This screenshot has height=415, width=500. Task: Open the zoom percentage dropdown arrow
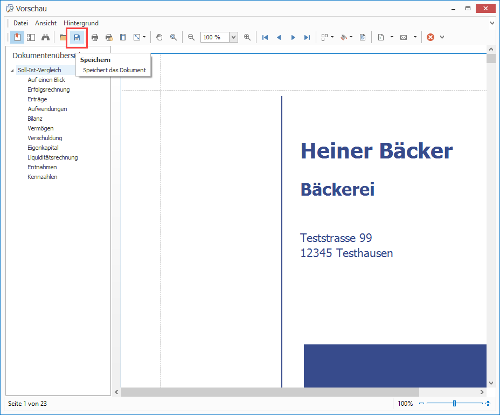[234, 37]
